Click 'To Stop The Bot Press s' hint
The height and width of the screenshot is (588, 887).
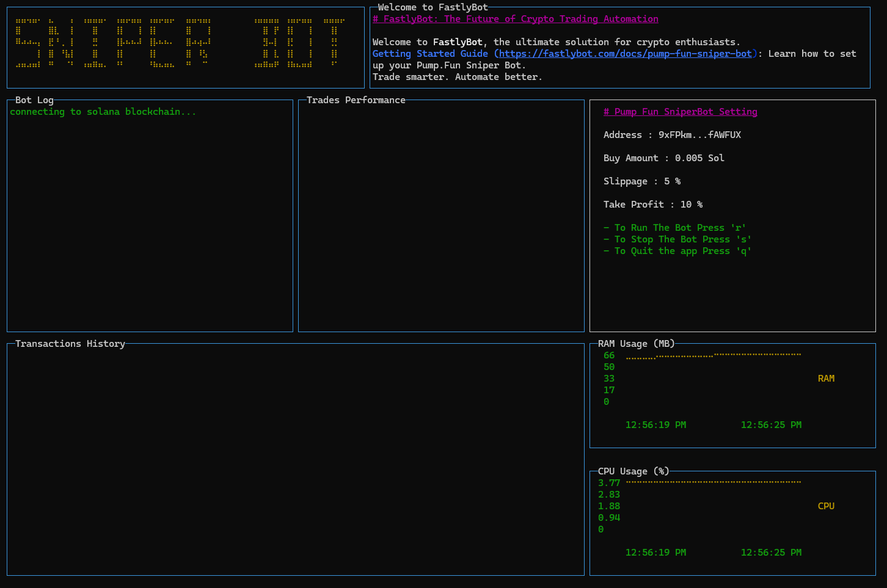(677, 239)
